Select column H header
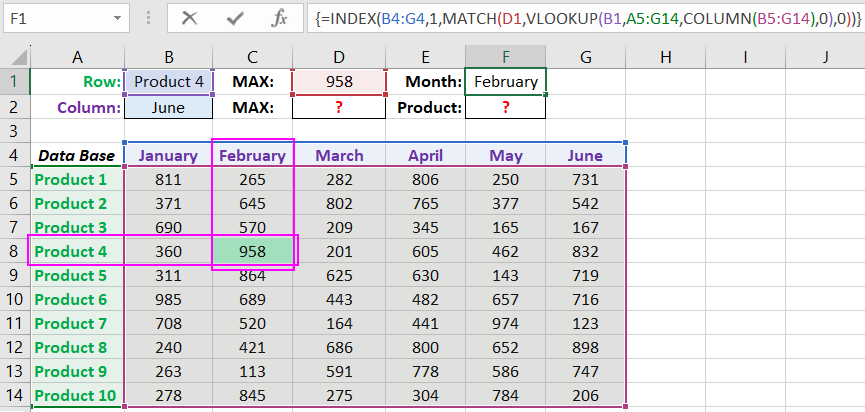This screenshot has width=865, height=412. [x=665, y=59]
